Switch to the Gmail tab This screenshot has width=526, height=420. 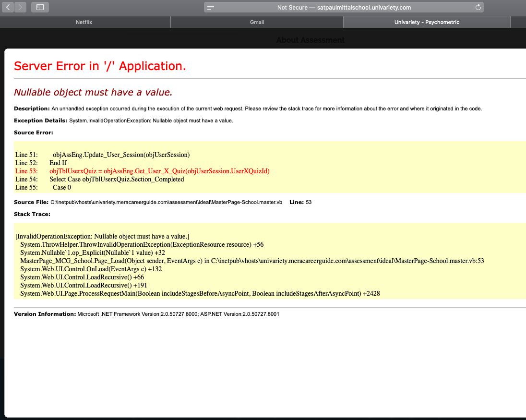tap(257, 22)
